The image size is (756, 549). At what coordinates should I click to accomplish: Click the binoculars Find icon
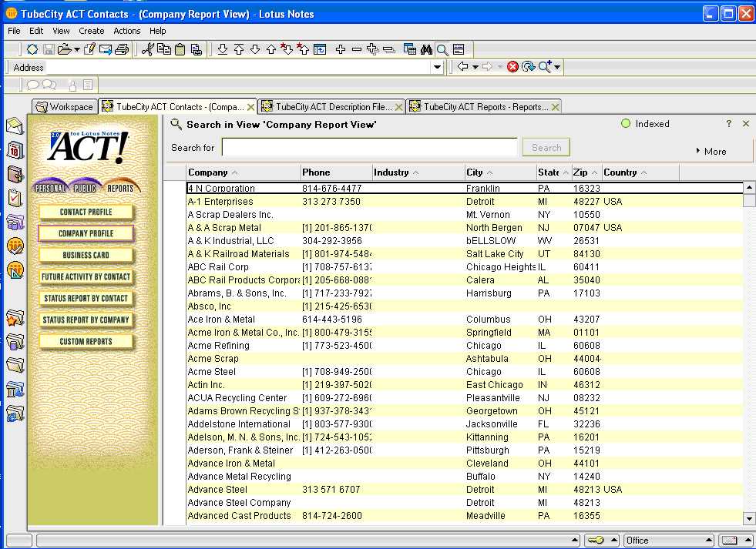click(426, 49)
